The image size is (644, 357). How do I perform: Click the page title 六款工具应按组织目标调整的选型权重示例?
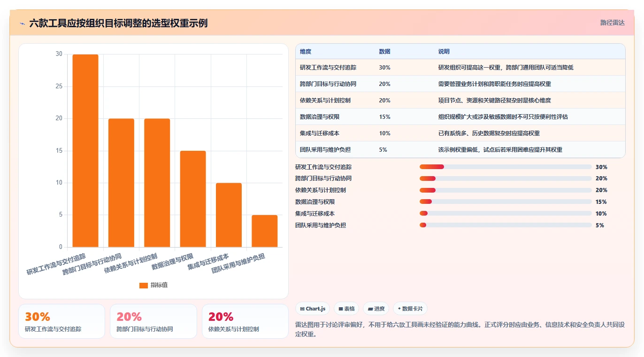(118, 23)
